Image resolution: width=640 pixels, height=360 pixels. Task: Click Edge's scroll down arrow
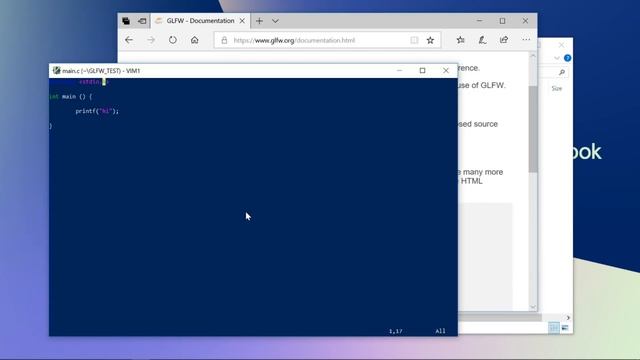(533, 307)
